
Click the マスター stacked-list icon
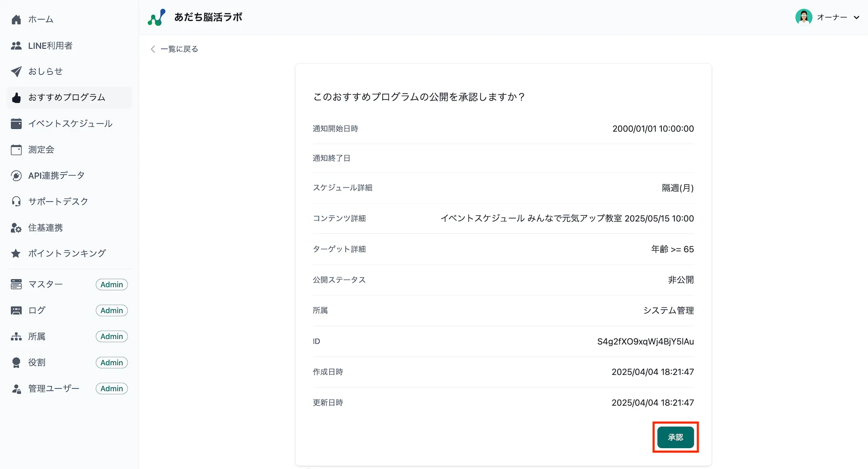16,284
